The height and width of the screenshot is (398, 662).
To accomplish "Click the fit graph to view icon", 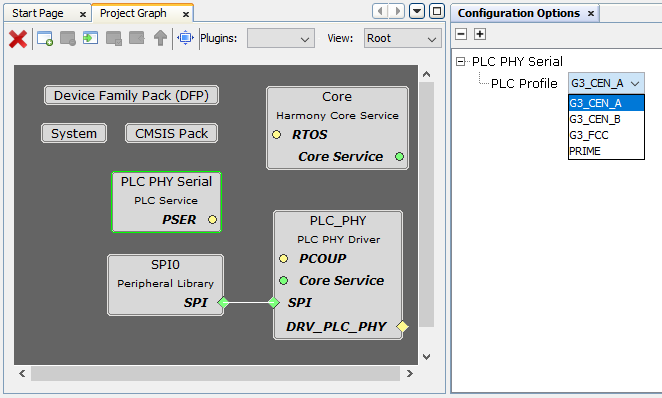I will [x=185, y=38].
